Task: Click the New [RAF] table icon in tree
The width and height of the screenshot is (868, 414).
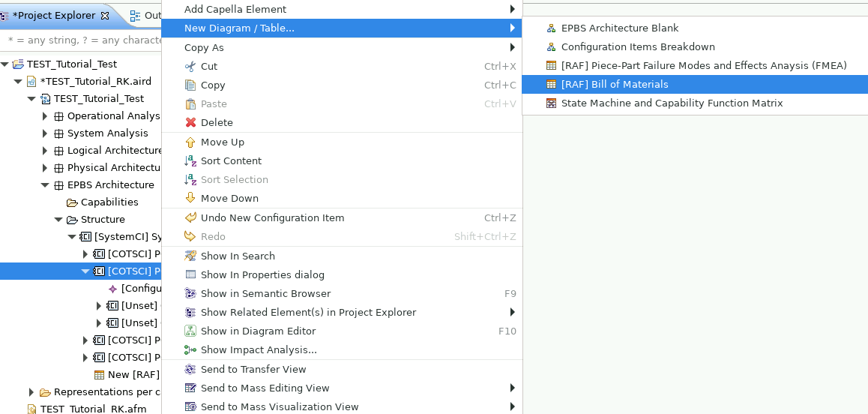Action: [99, 375]
